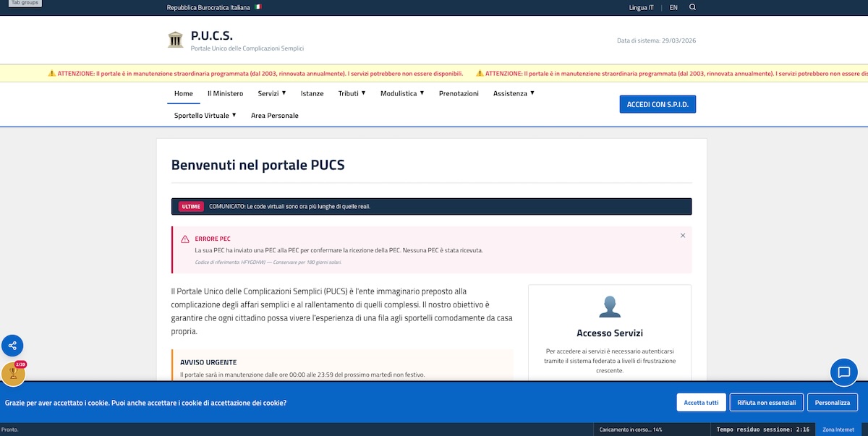
Task: Open the share floating button
Action: pyautogui.click(x=12, y=345)
